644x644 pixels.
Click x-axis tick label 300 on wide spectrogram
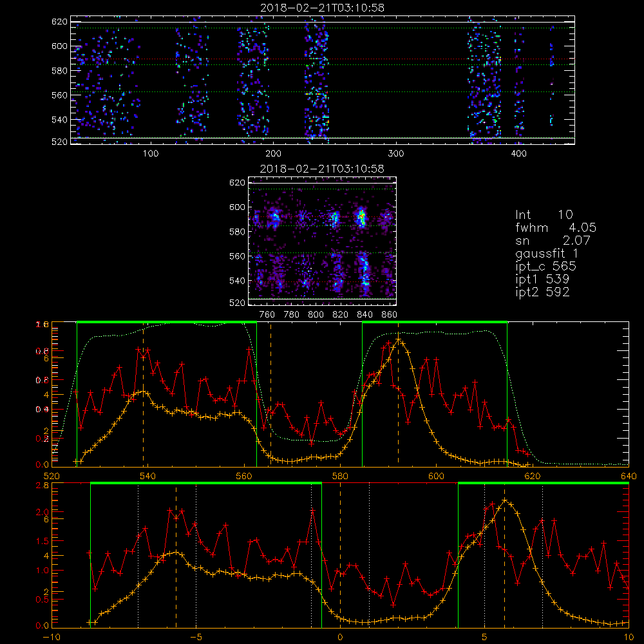click(396, 154)
